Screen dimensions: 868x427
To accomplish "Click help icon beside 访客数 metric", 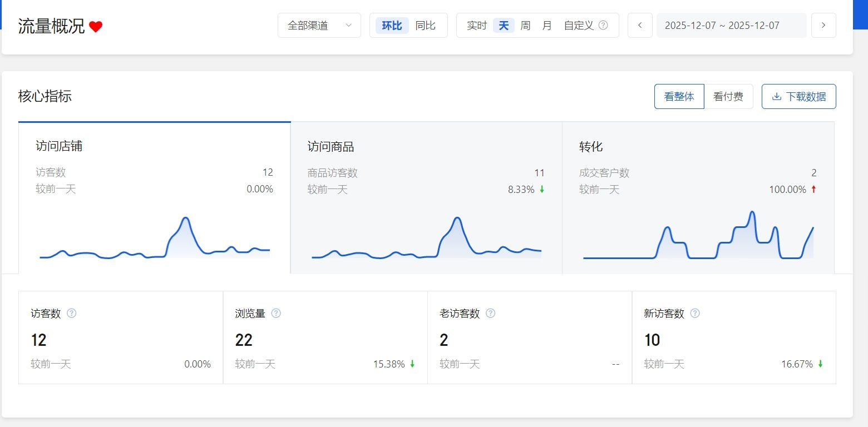I will (71, 313).
